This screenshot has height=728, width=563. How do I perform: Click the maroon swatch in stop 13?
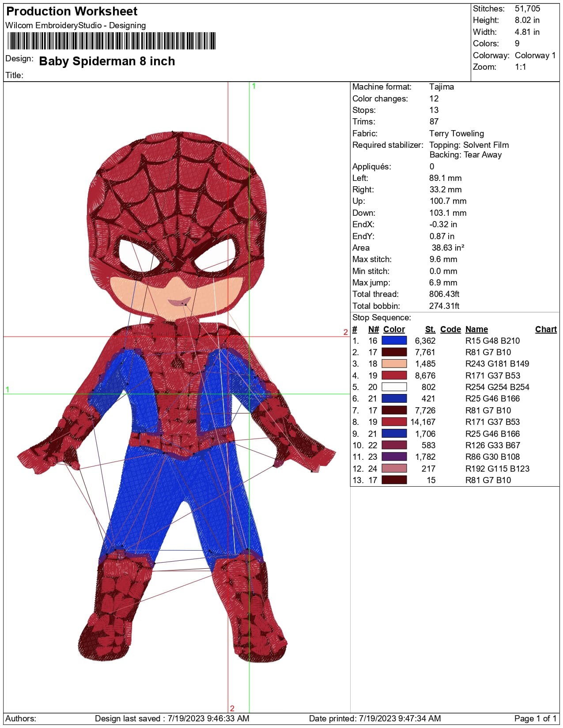[x=394, y=480]
